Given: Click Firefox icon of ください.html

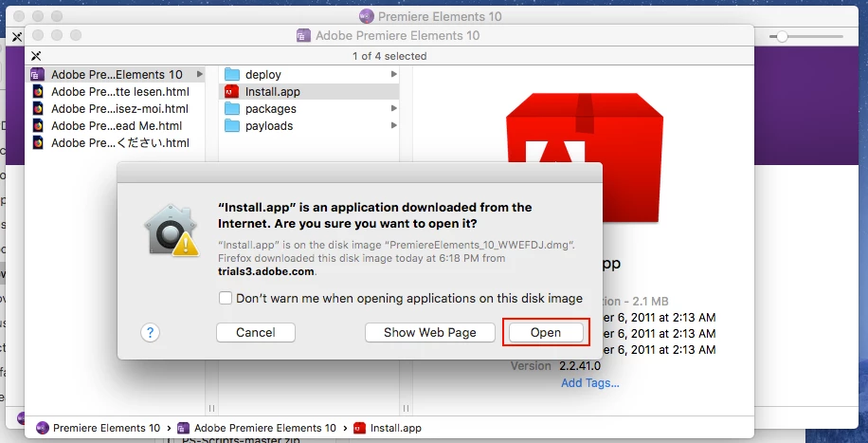Looking at the screenshot, I should tap(38, 143).
